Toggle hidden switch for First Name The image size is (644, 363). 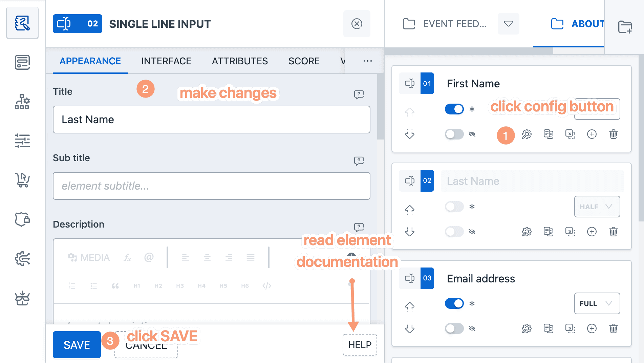click(454, 134)
